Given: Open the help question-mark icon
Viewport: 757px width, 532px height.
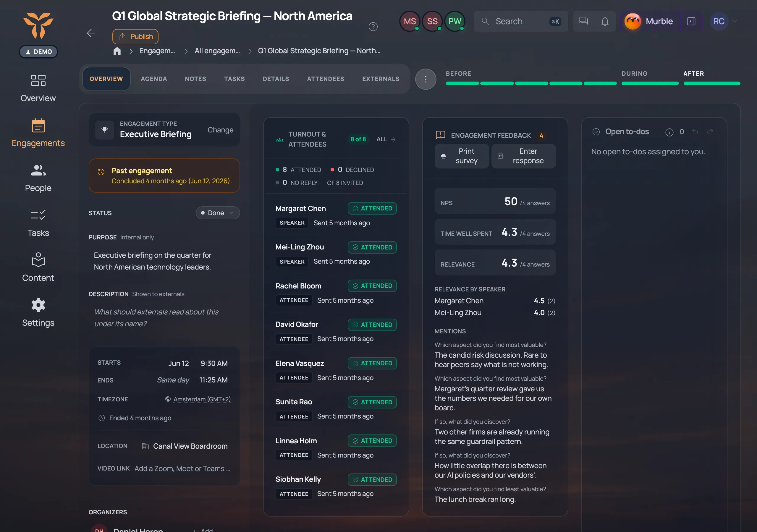Looking at the screenshot, I should click(373, 27).
